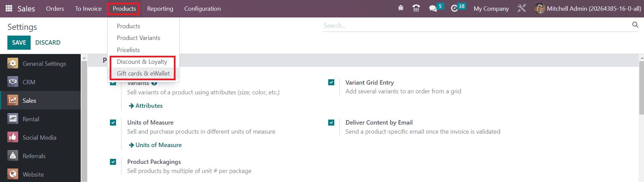Click the debug bug icon
This screenshot has height=182, width=644.
point(401,8)
